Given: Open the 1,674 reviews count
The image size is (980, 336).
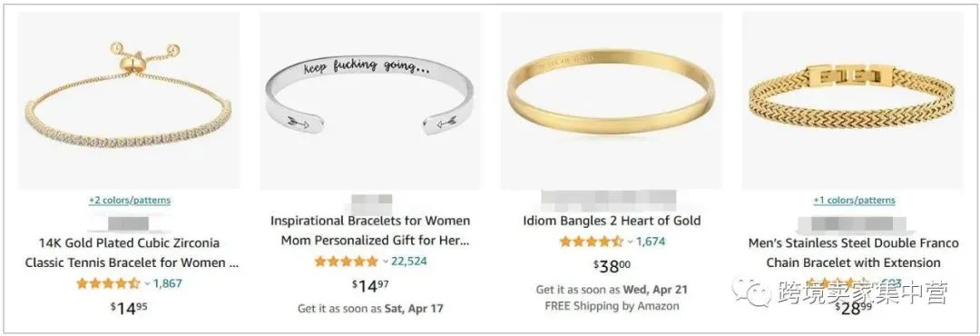Looking at the screenshot, I should point(651,242).
